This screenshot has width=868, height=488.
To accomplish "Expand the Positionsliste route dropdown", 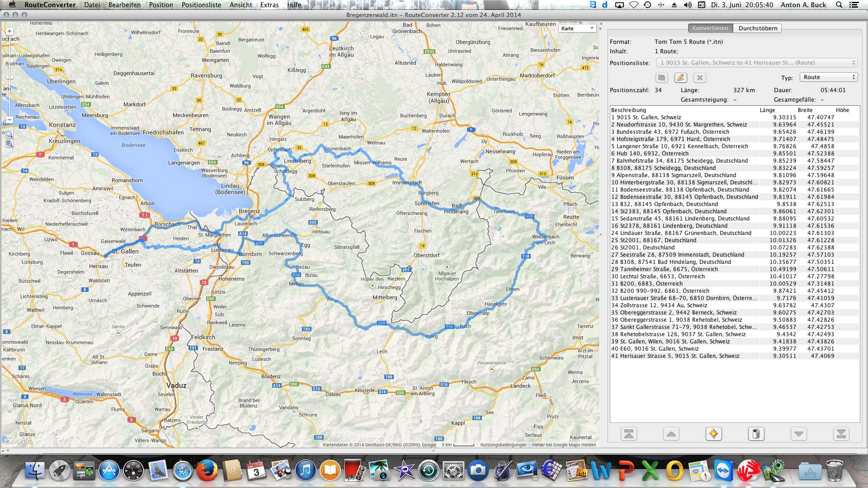I will tap(756, 63).
